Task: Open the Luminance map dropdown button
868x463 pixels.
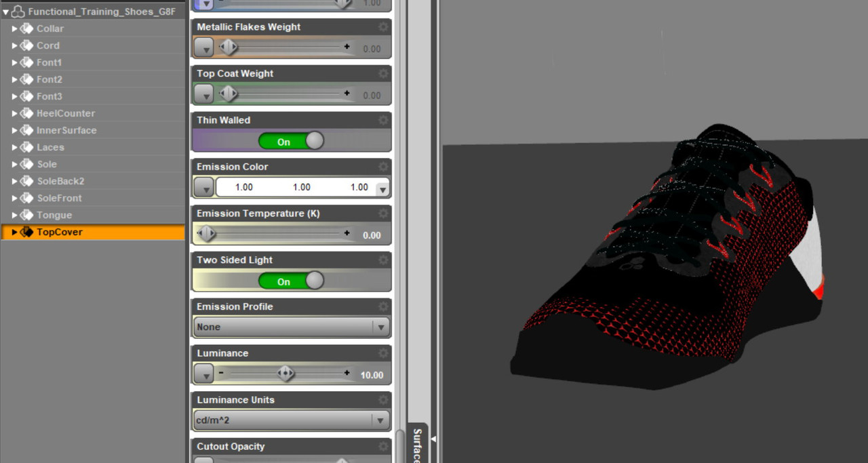Action: click(x=204, y=374)
